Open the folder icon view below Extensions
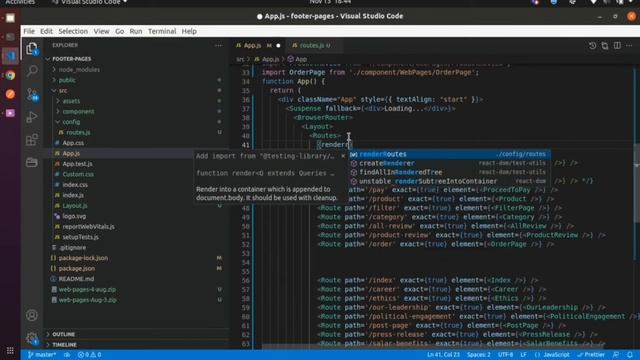The image size is (640, 360). pos(32,162)
